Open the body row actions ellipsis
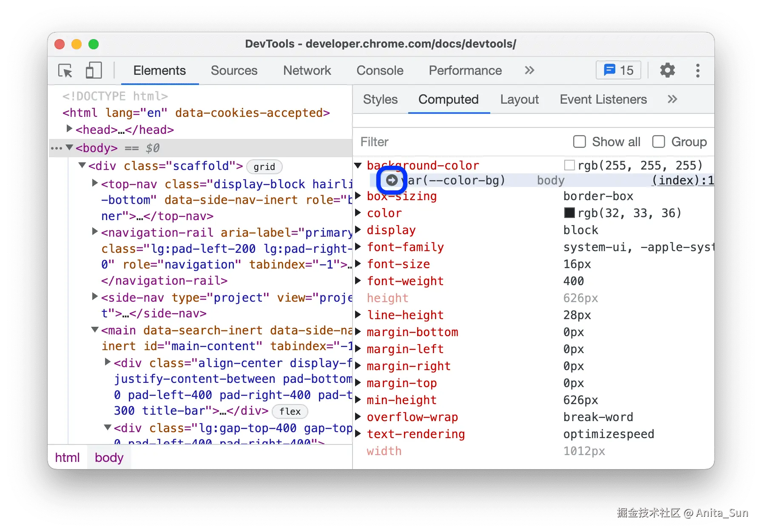This screenshot has height=532, width=762. click(x=56, y=148)
